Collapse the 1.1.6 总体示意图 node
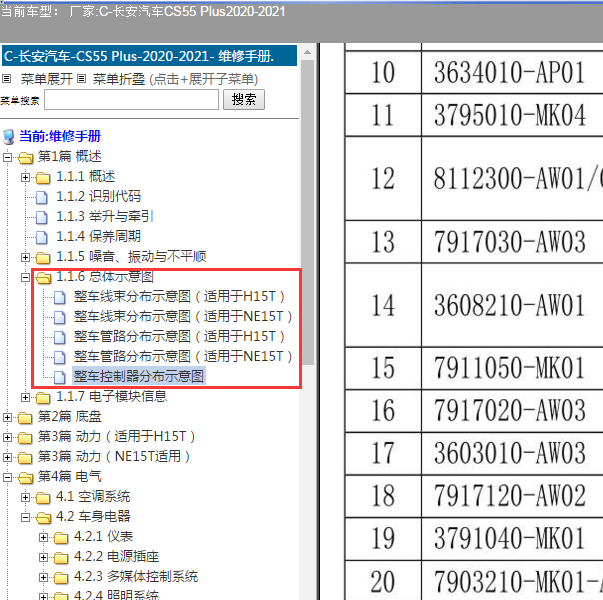 point(25,277)
